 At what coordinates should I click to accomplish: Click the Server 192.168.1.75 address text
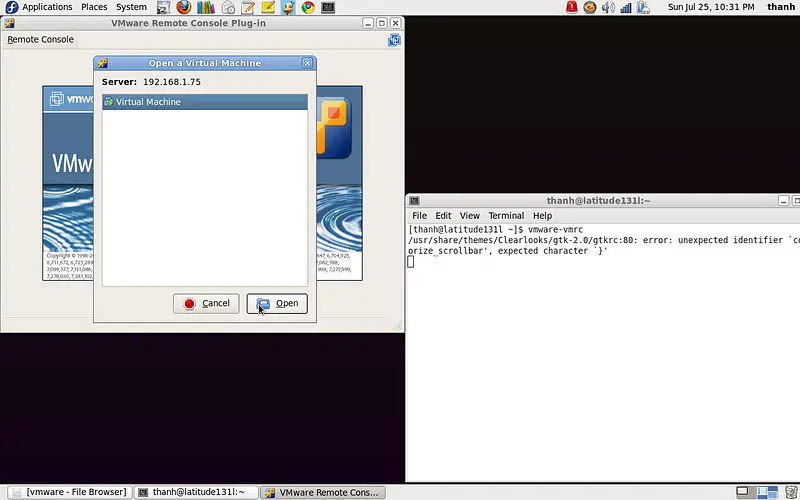[x=172, y=82]
